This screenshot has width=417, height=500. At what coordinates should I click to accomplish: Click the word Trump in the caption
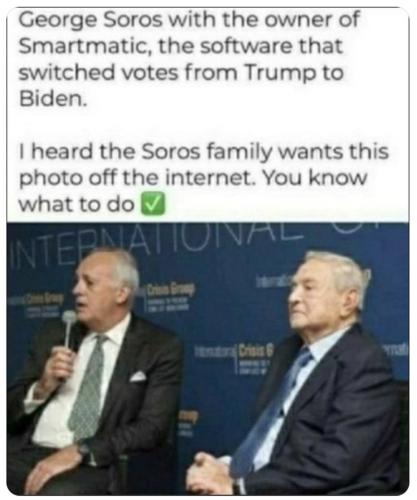click(x=281, y=73)
